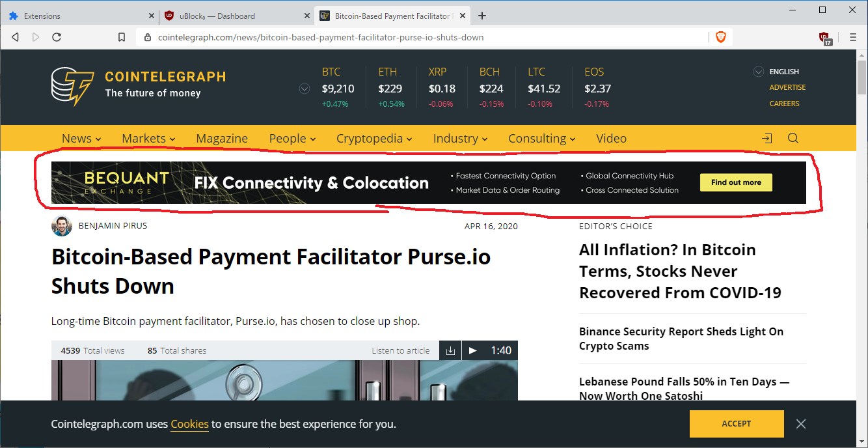Click the XRP price ticker
Image resolution: width=868 pixels, height=448 pixels.
coord(442,87)
